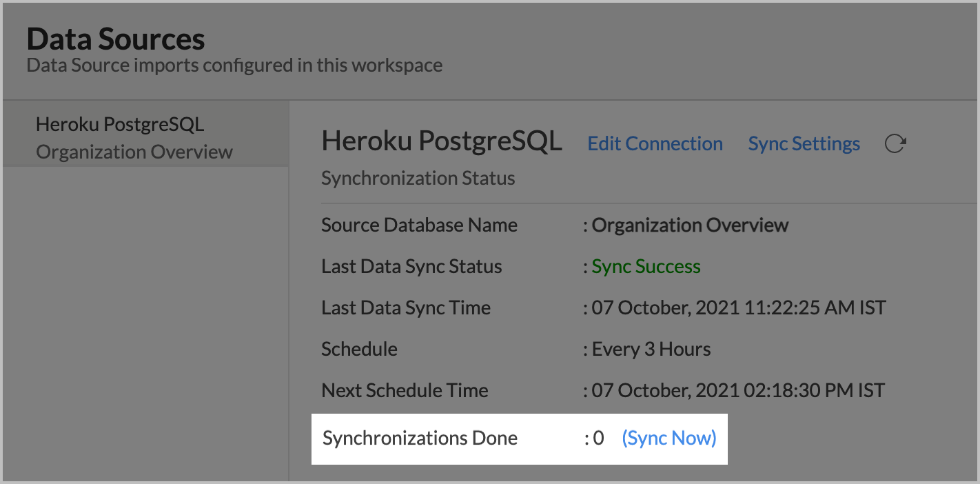Click the refresh icon beside Sync Settings
Viewport: 980px width, 484px height.
pyautogui.click(x=895, y=143)
